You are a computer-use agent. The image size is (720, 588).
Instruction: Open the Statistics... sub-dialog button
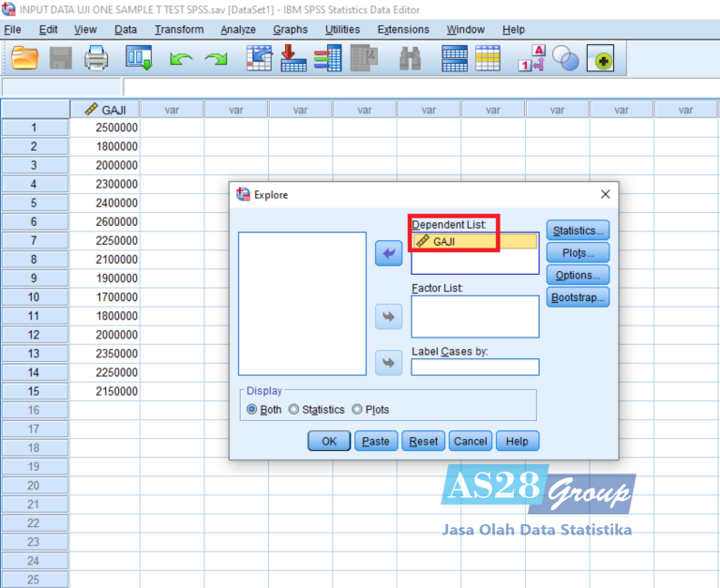[578, 231]
